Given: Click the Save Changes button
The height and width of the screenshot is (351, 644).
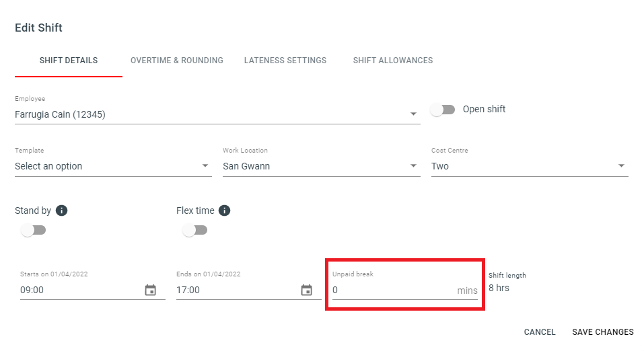Looking at the screenshot, I should 603,331.
